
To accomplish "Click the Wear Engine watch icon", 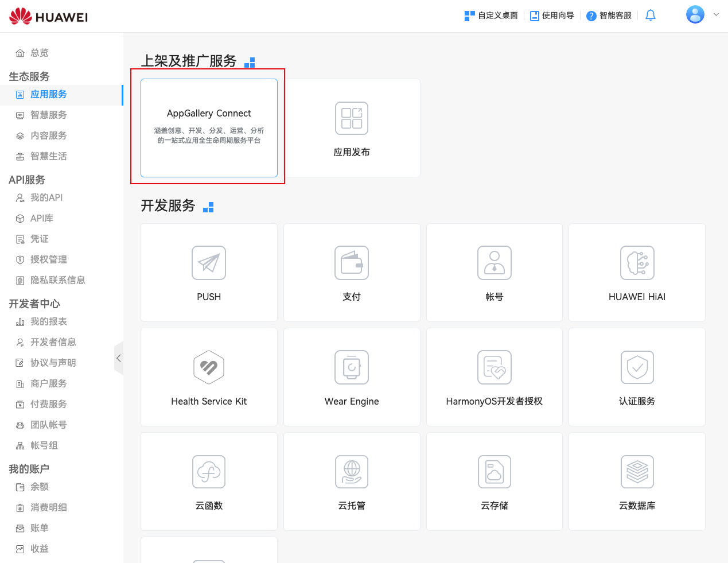I will coord(352,367).
